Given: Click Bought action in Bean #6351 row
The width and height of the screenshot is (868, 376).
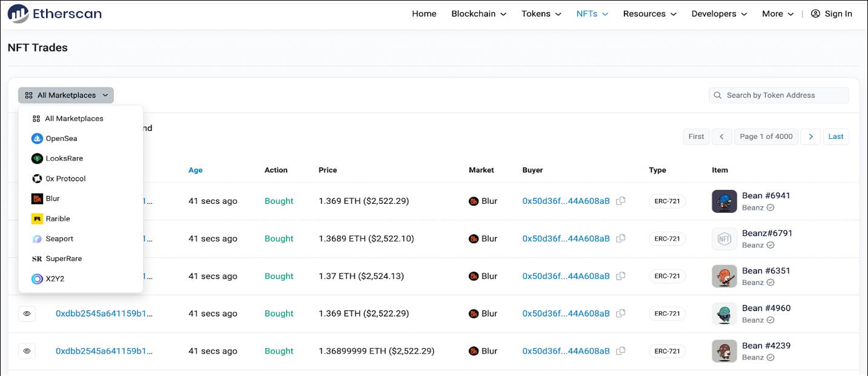Looking at the screenshot, I should click(x=279, y=277).
